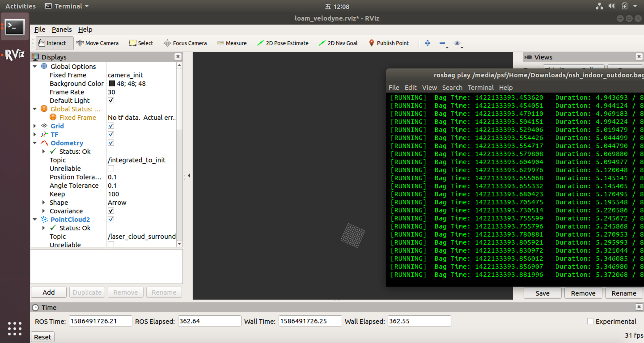Select the TF display item

pyautogui.click(x=54, y=135)
